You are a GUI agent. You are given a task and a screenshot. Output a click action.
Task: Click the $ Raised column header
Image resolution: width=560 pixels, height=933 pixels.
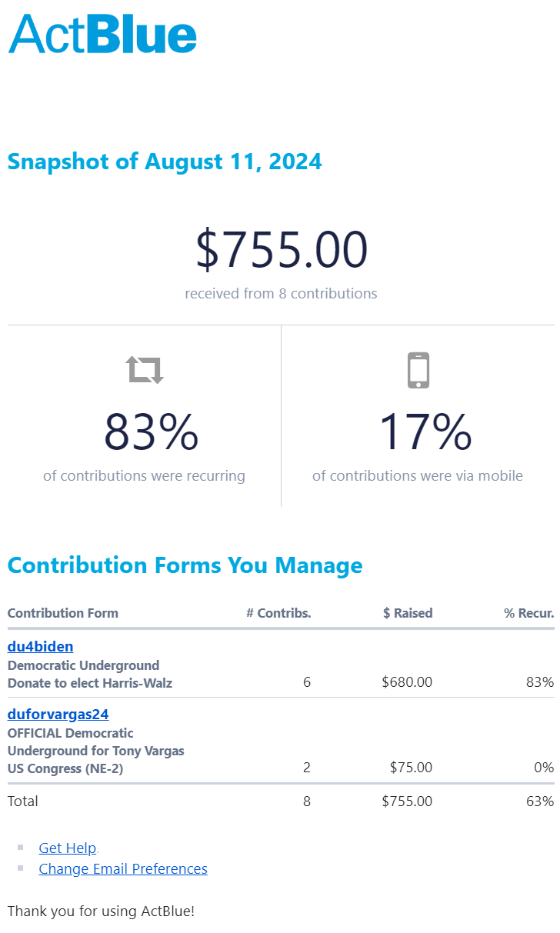pyautogui.click(x=408, y=613)
